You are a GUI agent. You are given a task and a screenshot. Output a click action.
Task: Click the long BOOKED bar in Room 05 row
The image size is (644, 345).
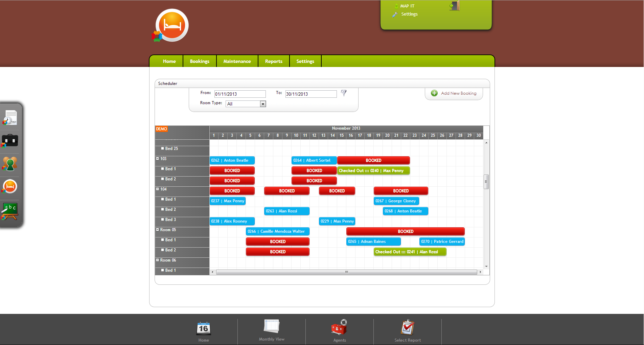click(406, 231)
